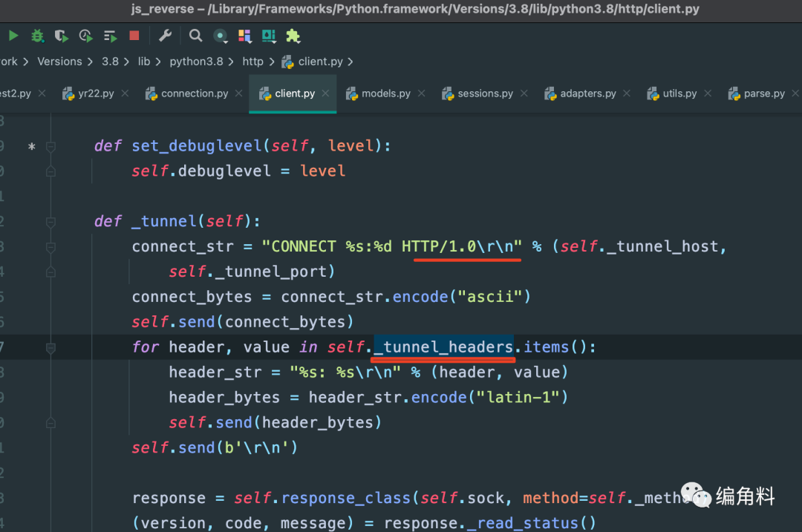Click 3.8 in the breadcrumb path
Viewport: 802px width, 532px height.
pyautogui.click(x=110, y=62)
